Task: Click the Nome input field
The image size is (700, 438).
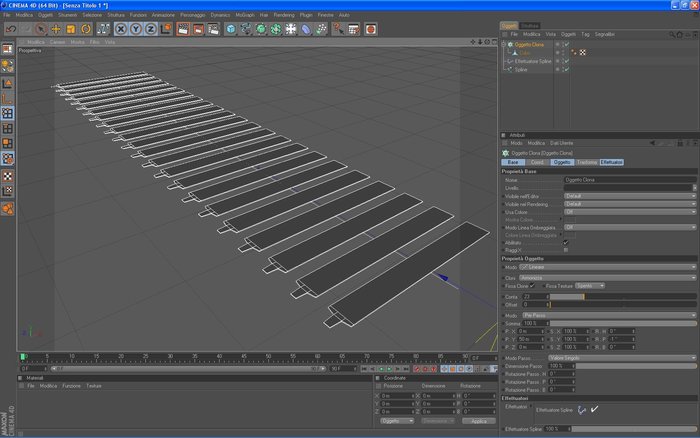Action: [630, 179]
